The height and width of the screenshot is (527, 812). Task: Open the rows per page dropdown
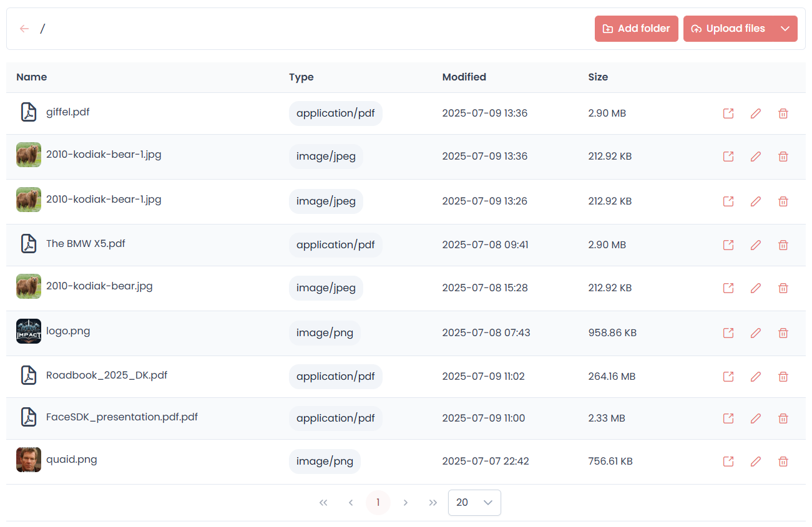tap(474, 503)
